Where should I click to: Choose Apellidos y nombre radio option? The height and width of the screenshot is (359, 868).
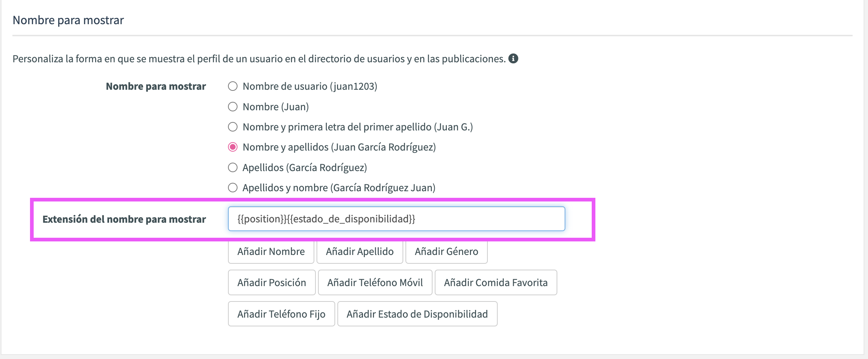(x=233, y=188)
